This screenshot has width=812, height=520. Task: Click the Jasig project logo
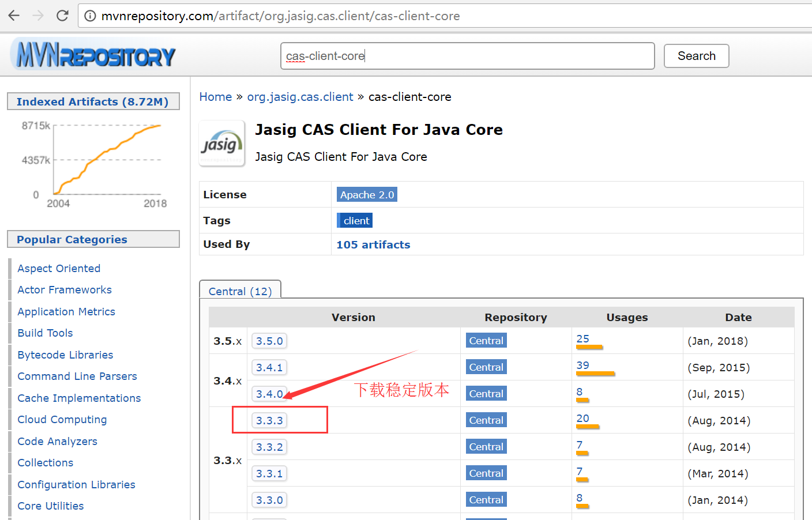click(222, 143)
